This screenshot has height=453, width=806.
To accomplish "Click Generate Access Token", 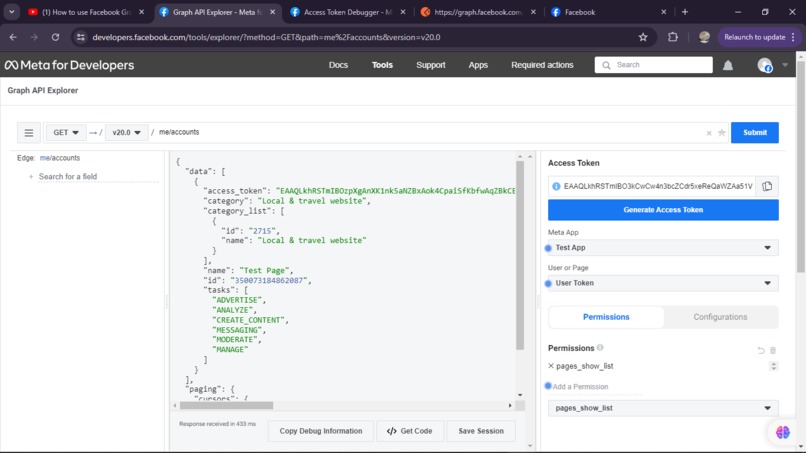I will (663, 210).
